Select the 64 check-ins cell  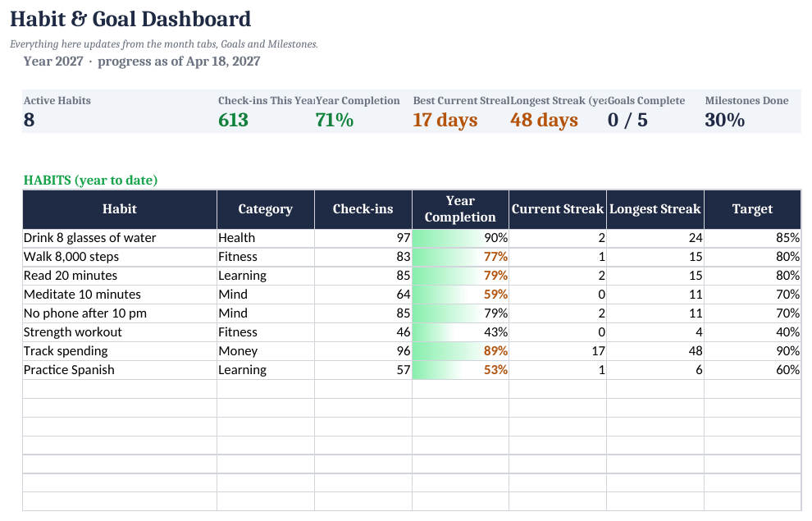[x=363, y=295]
